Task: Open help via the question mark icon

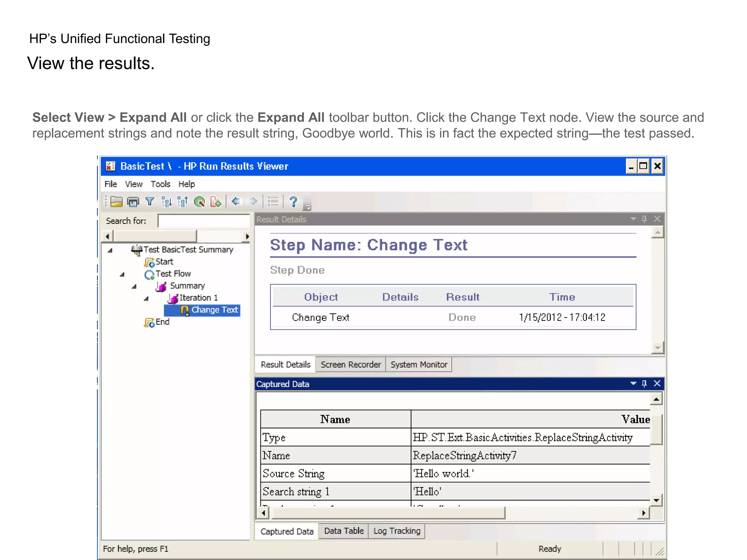Action: pos(293,201)
